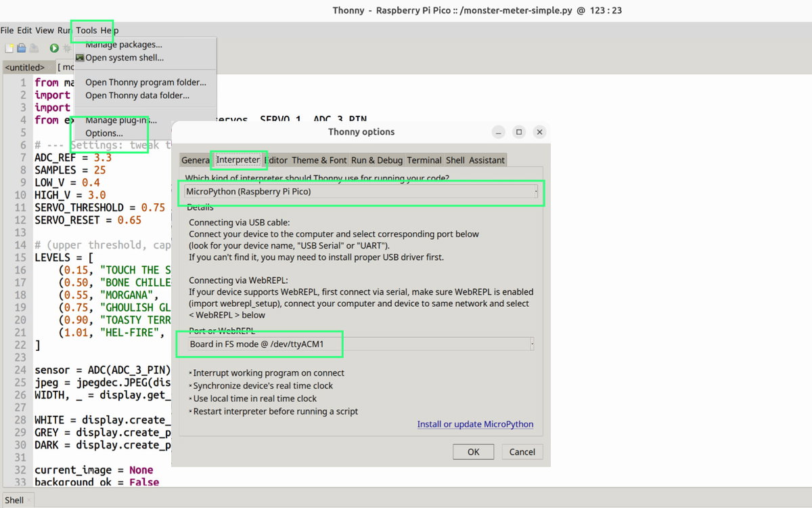The image size is (812, 508).
Task: Switch to Run & Debug tab
Action: click(377, 160)
